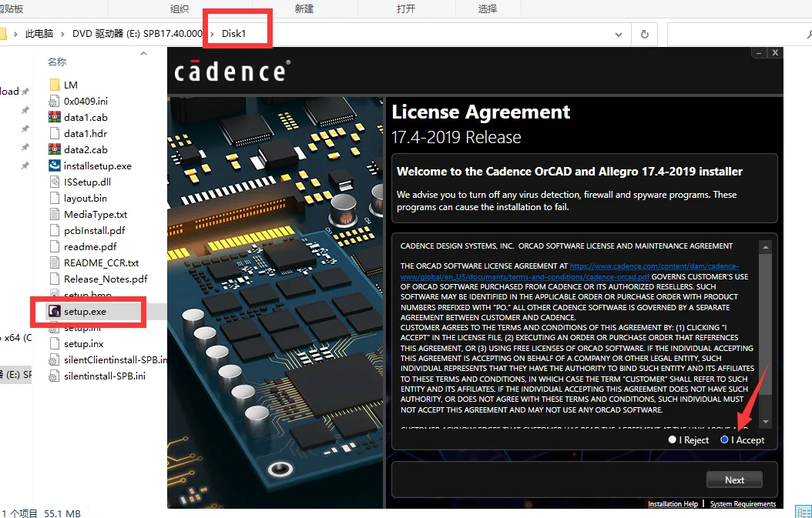Select the I Reject radio button
Screen dimensions: 812x518
pos(673,439)
